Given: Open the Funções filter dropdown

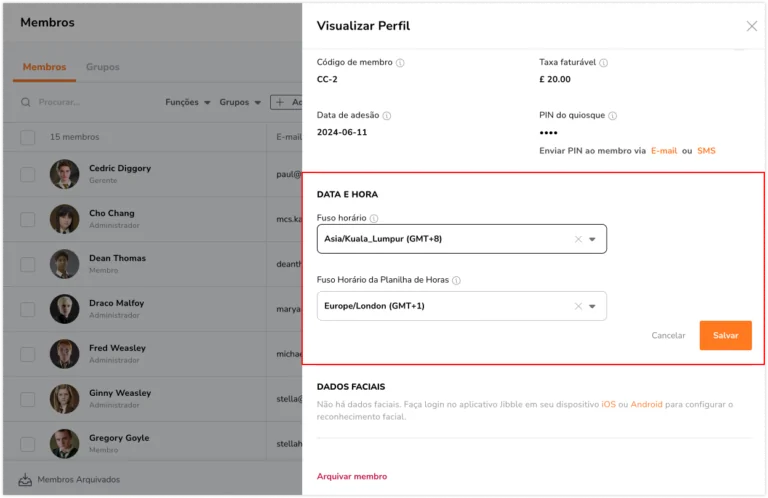Looking at the screenshot, I should click(188, 102).
